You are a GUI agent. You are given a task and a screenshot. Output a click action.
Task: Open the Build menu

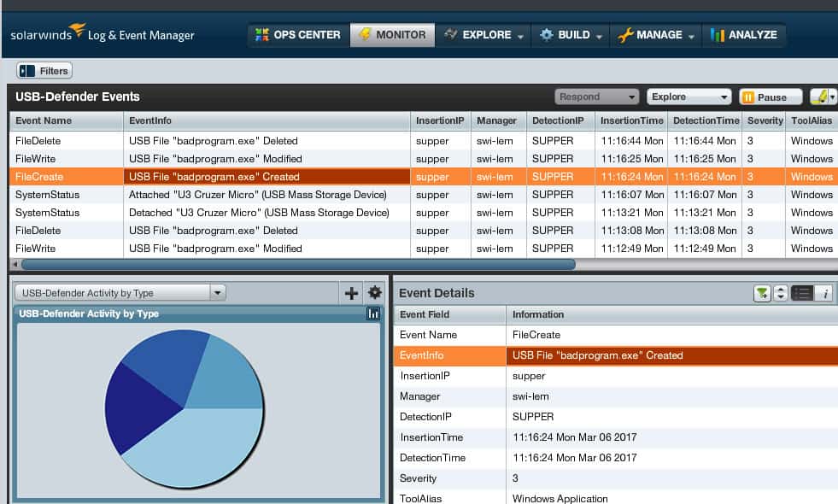(571, 35)
